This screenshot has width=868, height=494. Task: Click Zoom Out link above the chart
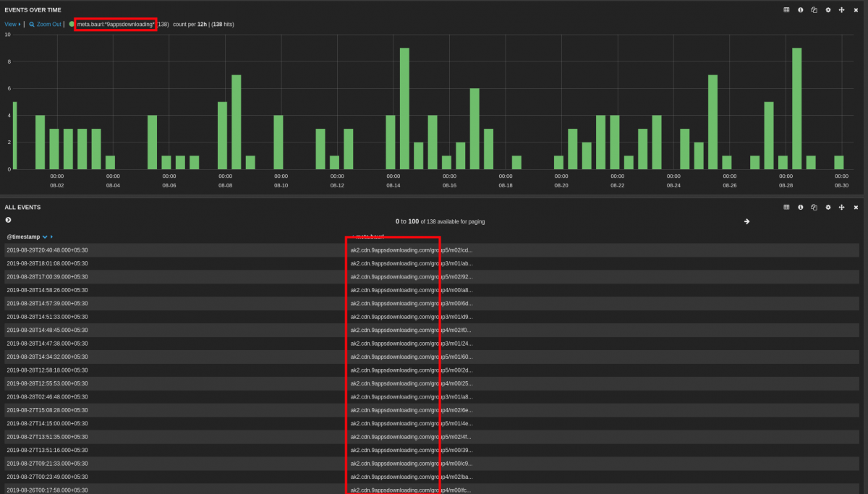48,24
